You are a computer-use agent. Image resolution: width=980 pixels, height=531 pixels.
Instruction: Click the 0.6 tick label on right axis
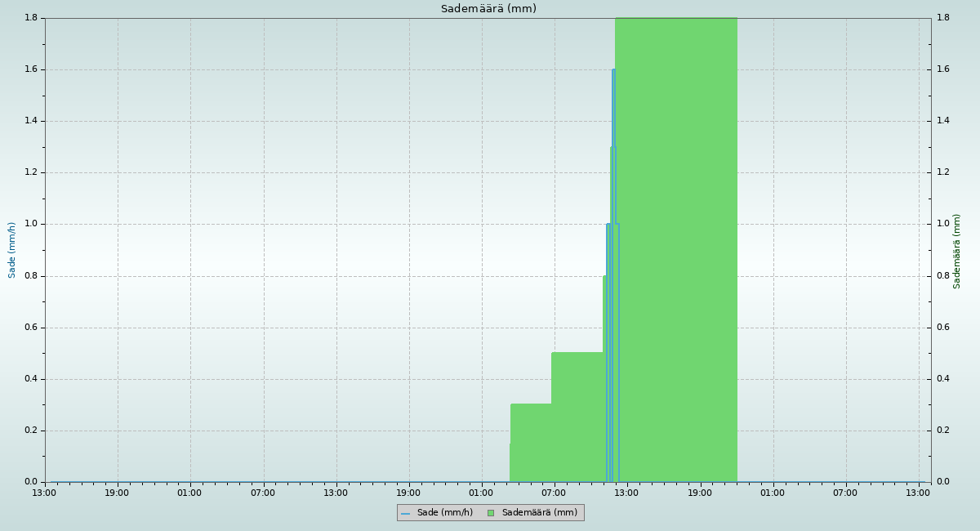(942, 328)
